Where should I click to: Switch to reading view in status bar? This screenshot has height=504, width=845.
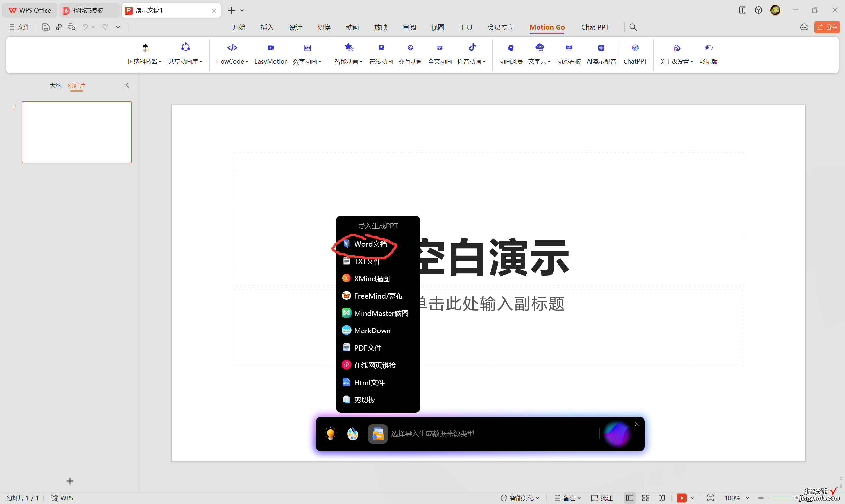[x=661, y=498]
